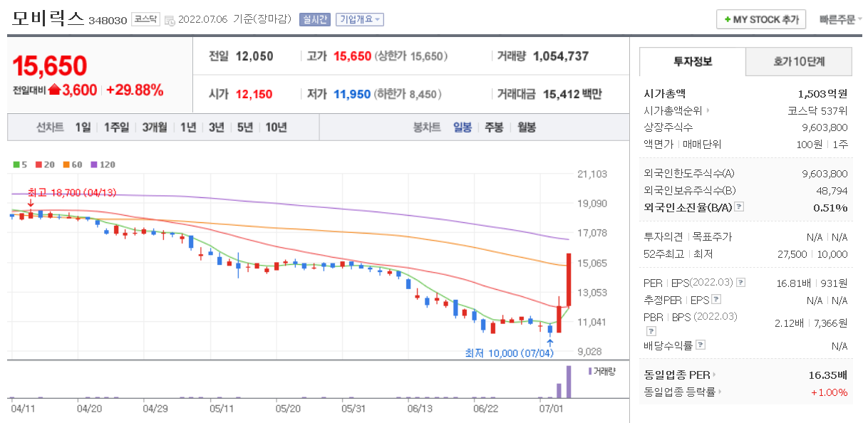Click the +29.88% change rate
The width and height of the screenshot is (868, 423).
point(135,90)
